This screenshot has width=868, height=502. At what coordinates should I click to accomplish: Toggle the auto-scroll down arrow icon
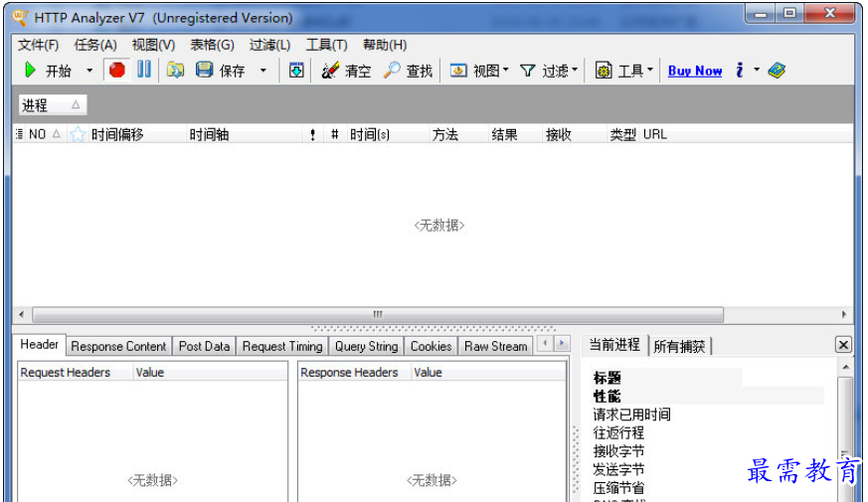point(296,71)
